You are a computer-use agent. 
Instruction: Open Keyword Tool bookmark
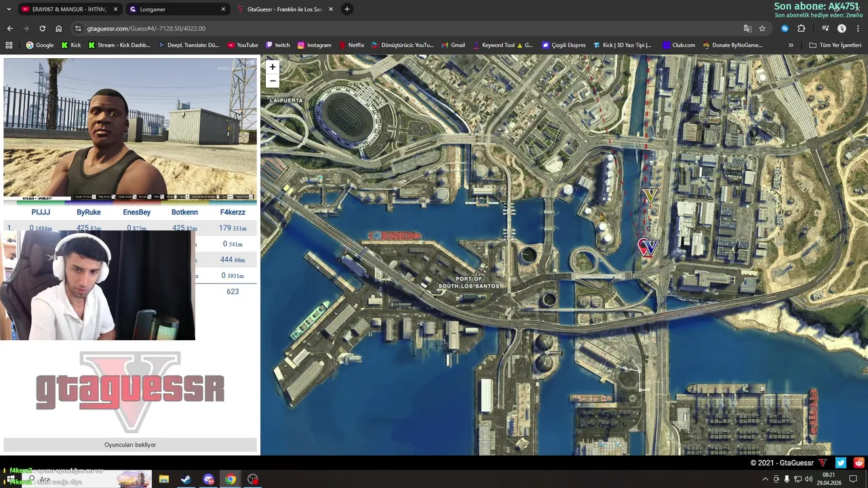pos(502,45)
